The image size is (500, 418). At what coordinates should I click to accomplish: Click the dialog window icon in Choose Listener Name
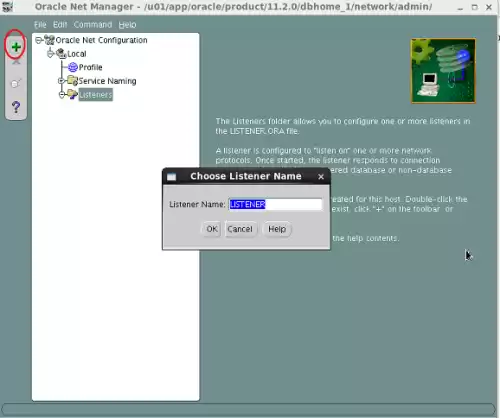[171, 177]
